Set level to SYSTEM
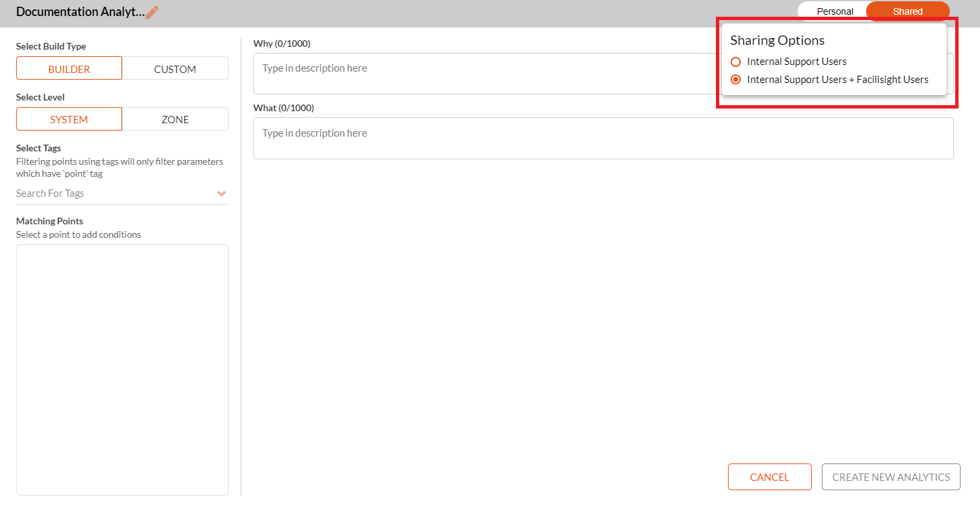This screenshot has height=511, width=980. point(69,119)
